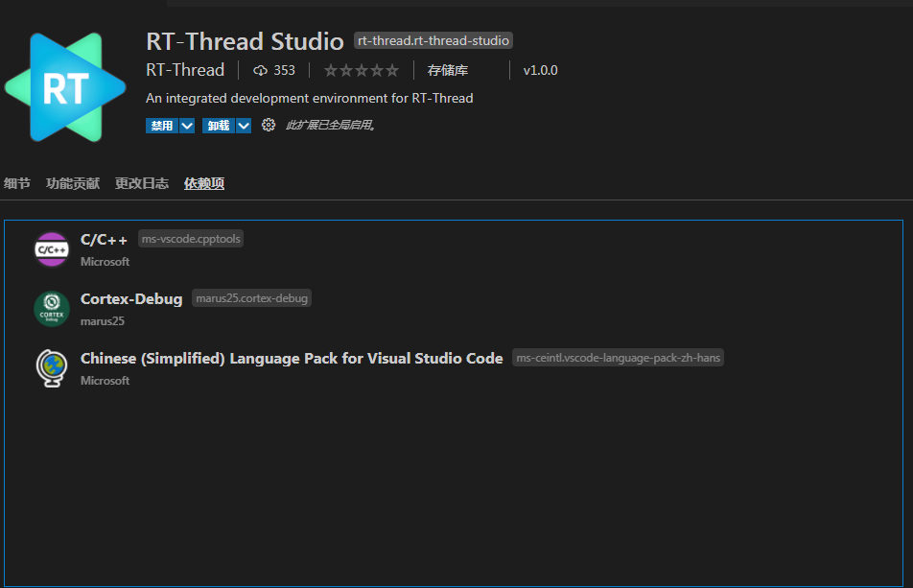This screenshot has width=913, height=588.
Task: Open the Cortex-Debug dependency title
Action: coord(131,298)
